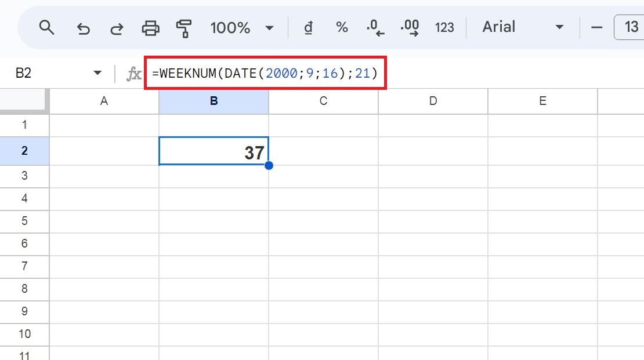Select row 5 header
Screen dimensions: 644x360
24,221
